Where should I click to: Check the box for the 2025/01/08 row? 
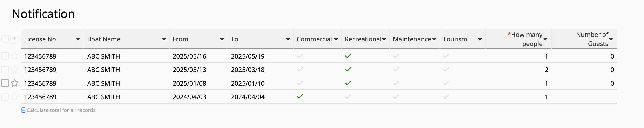pos(5,83)
